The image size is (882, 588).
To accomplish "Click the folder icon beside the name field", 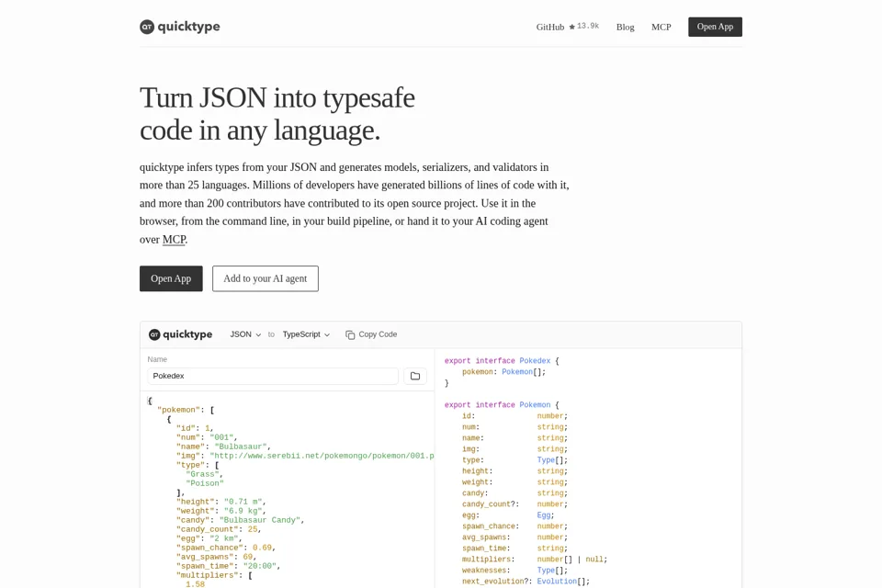I will 415,376.
